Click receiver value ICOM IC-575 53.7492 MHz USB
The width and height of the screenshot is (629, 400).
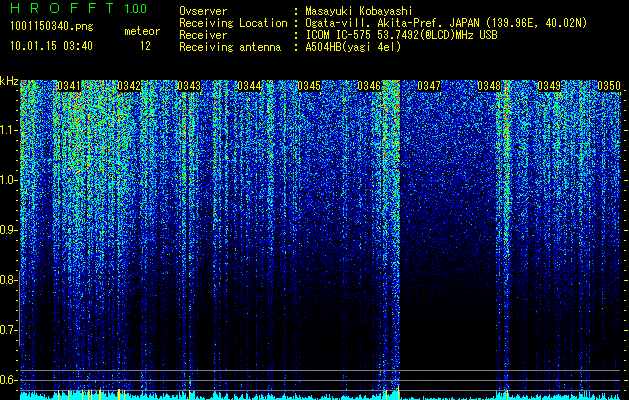click(x=401, y=35)
